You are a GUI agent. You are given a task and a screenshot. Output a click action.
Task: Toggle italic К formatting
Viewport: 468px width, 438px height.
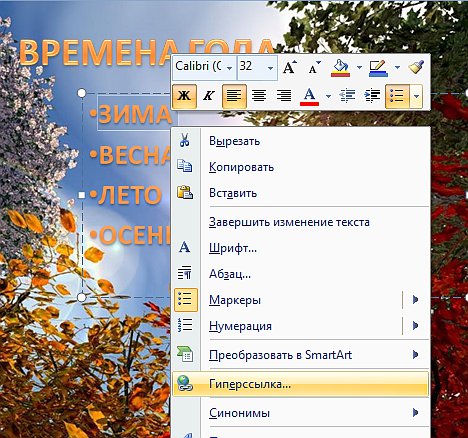[209, 96]
